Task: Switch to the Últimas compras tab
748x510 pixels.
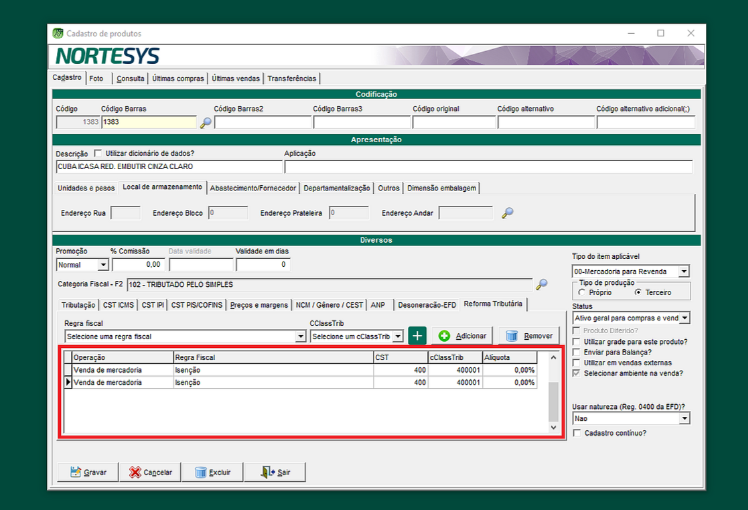Action: pyautogui.click(x=178, y=78)
